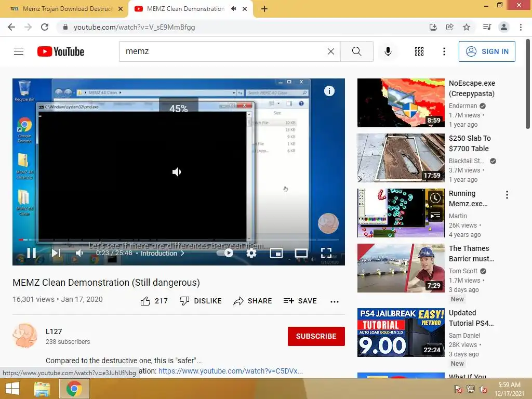SAVE the video to a playlist
Image resolution: width=532 pixels, height=399 pixels.
pyautogui.click(x=300, y=301)
